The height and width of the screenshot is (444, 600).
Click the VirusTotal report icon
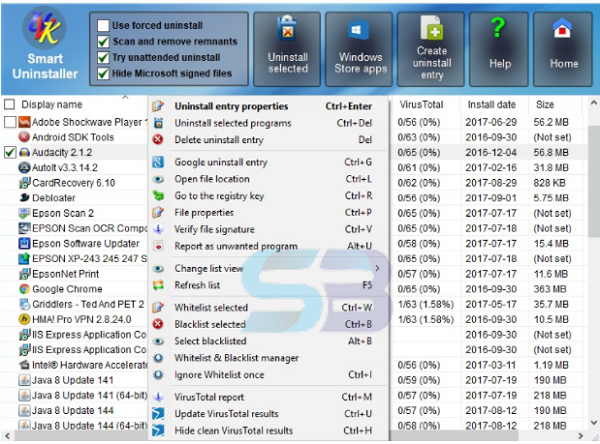click(158, 397)
